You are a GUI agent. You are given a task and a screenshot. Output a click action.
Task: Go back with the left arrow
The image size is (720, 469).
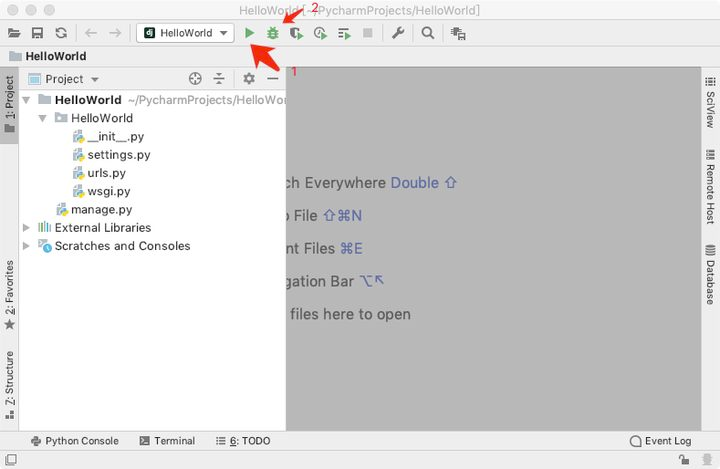pyautogui.click(x=91, y=33)
